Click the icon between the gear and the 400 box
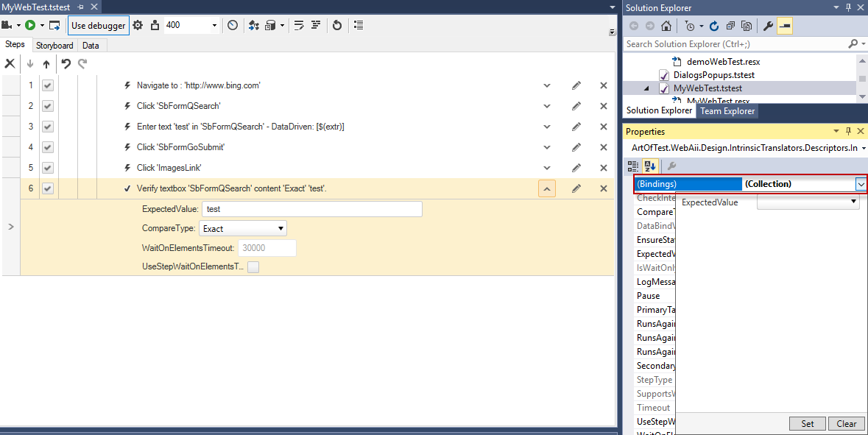 tap(155, 25)
